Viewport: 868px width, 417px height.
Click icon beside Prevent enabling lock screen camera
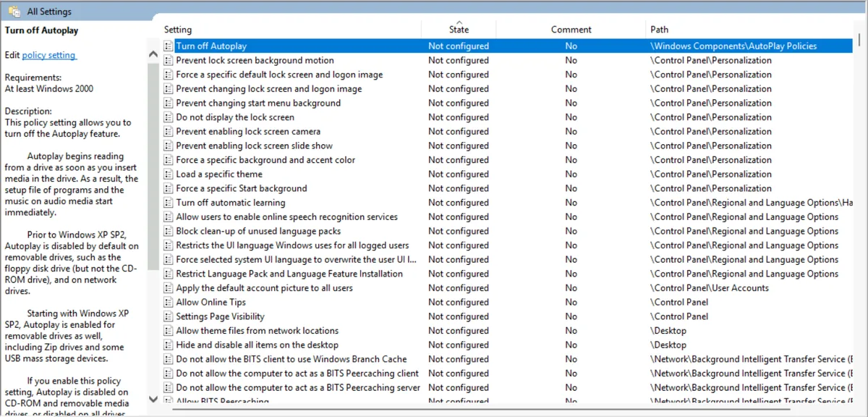click(168, 131)
